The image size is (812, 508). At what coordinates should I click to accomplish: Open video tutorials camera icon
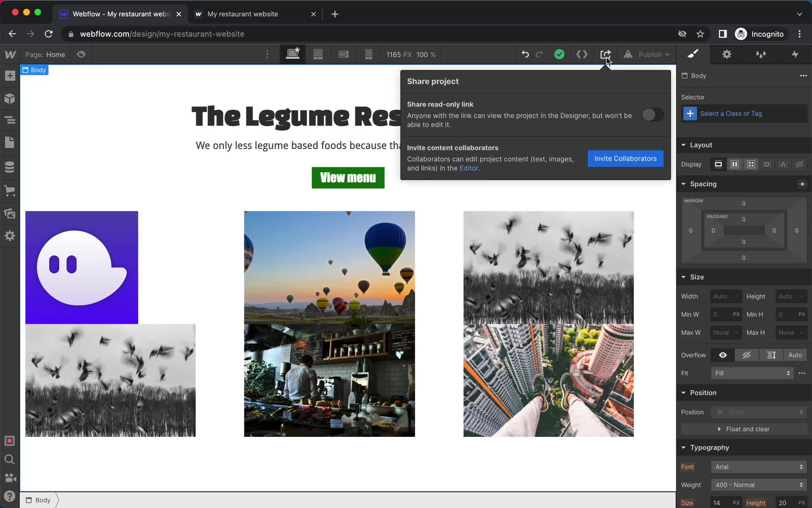pyautogui.click(x=10, y=478)
